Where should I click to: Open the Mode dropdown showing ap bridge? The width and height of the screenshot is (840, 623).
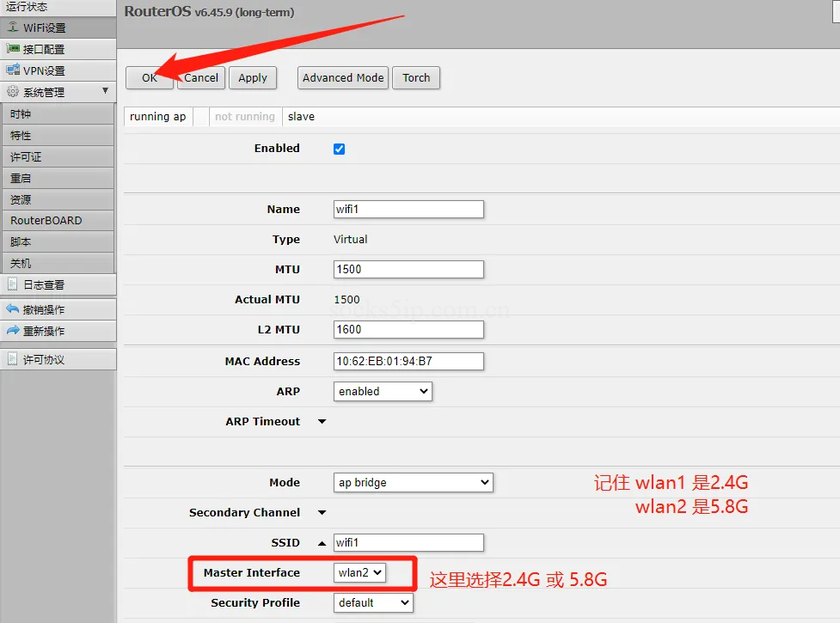(x=413, y=483)
